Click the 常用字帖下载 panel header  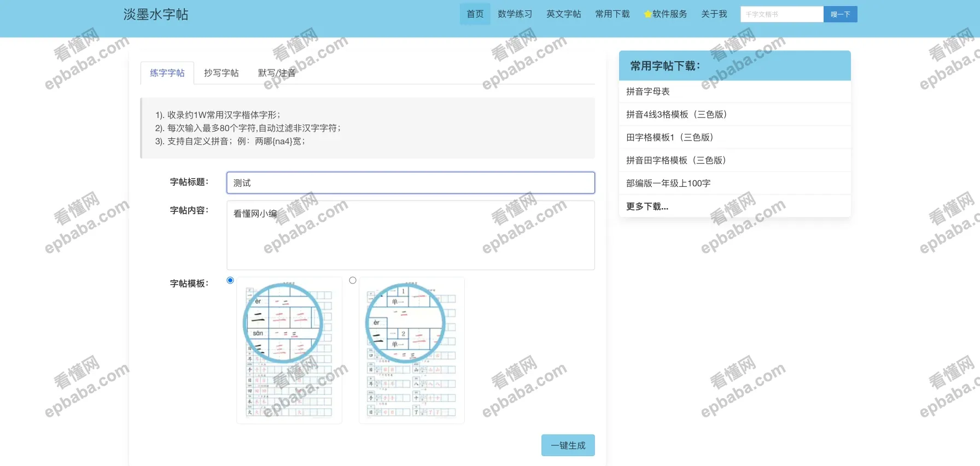[734, 66]
